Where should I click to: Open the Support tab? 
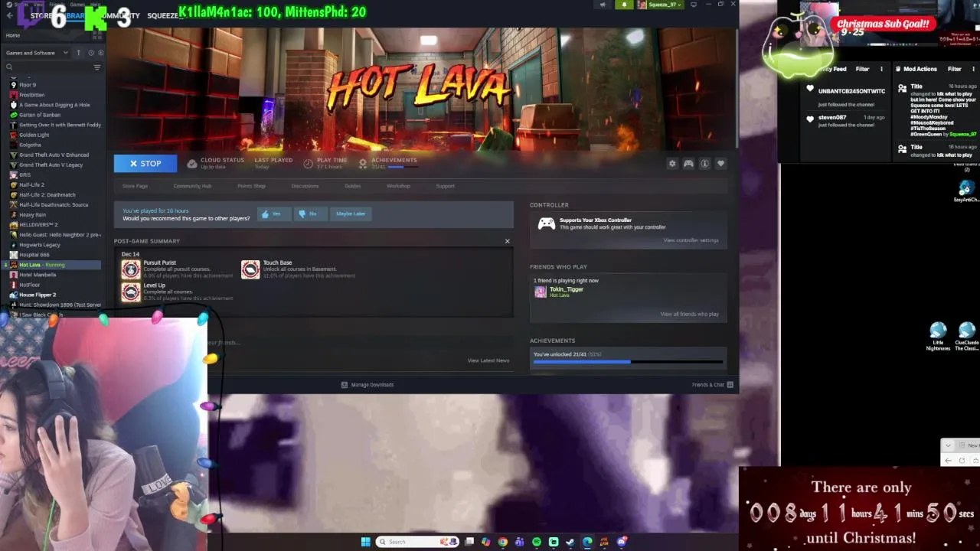(445, 186)
